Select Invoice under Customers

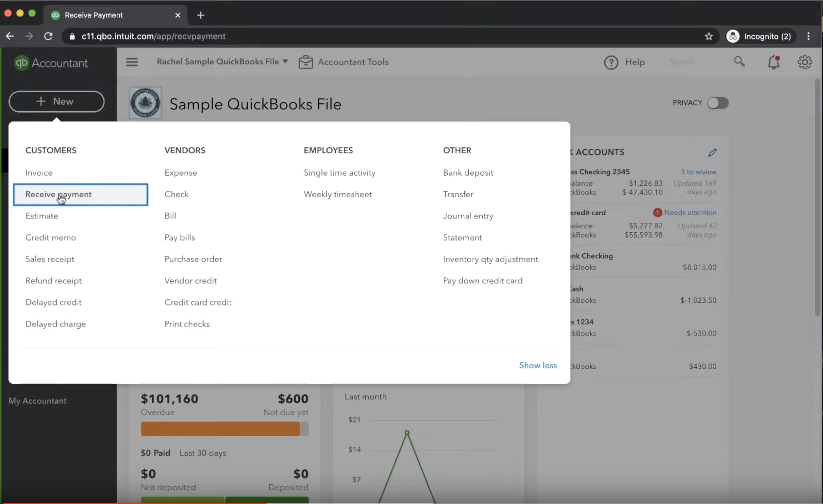(x=39, y=172)
